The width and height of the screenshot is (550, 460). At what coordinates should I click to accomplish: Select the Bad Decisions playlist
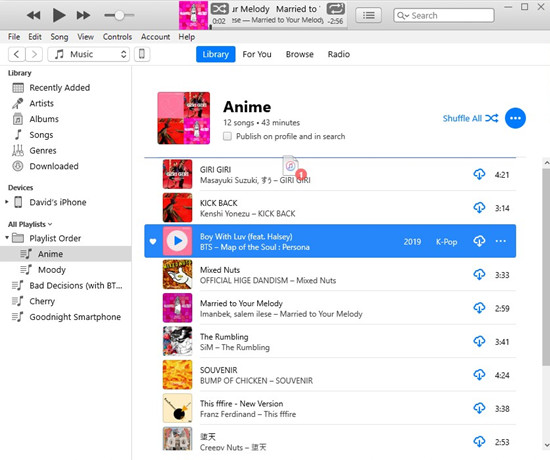[x=76, y=286]
